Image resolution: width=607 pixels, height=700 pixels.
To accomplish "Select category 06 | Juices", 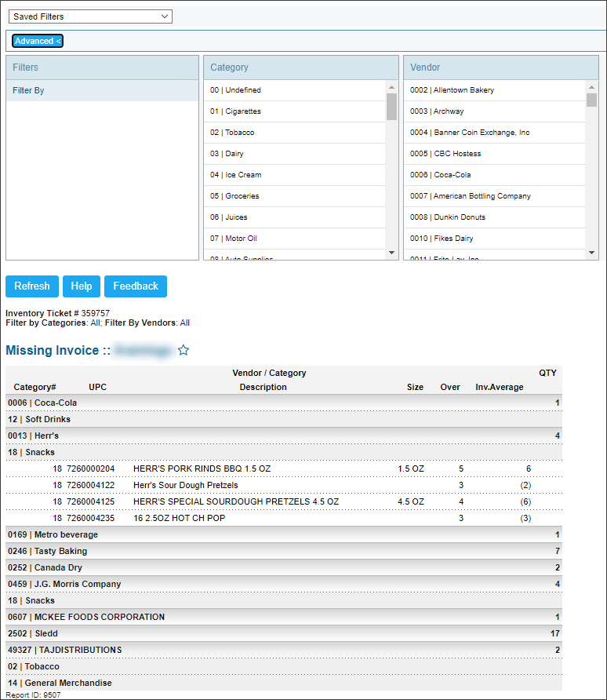I will [x=294, y=217].
